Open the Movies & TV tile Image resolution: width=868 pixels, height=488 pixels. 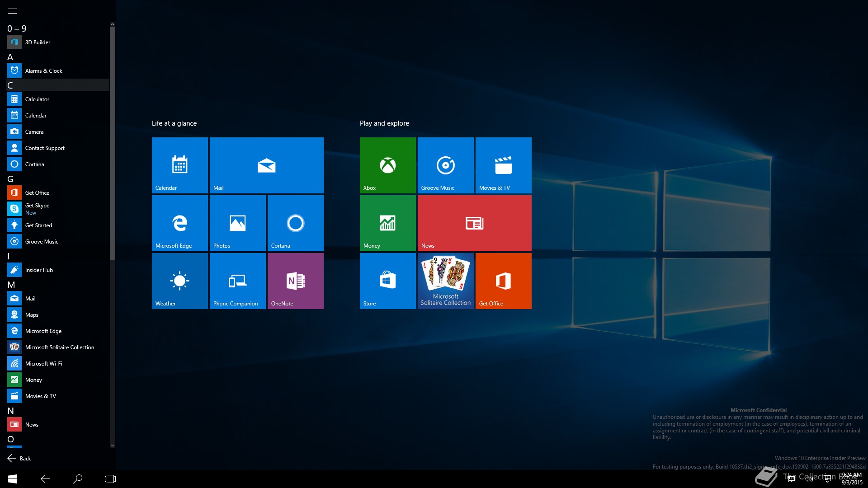[504, 165]
